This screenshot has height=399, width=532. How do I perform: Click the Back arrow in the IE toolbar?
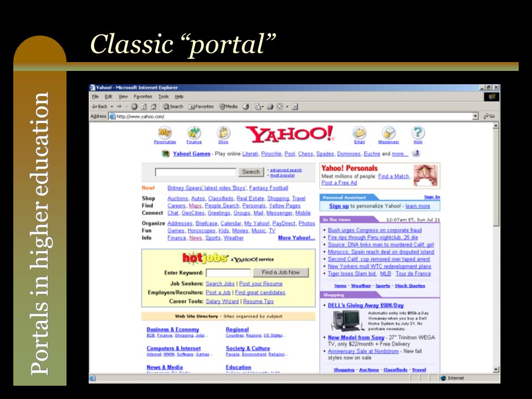coord(100,106)
